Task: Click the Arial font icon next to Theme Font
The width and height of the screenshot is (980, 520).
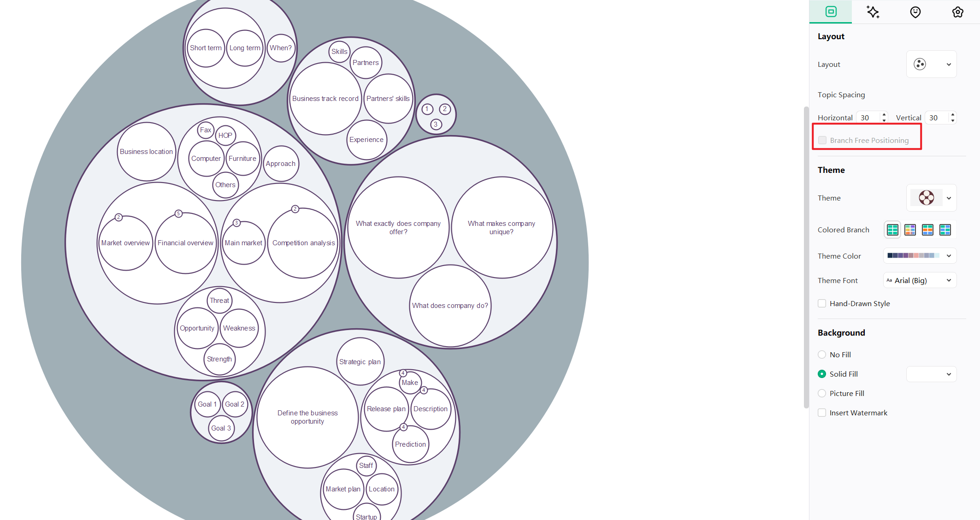Action: [x=891, y=281]
